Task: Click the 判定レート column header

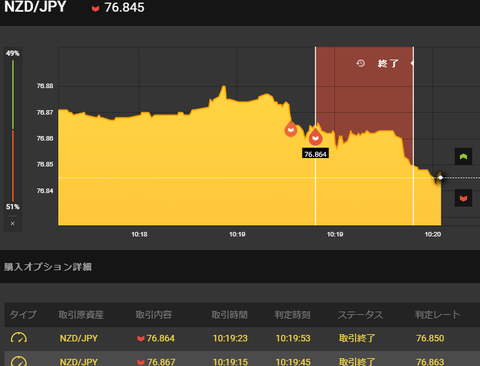Action: pos(437,314)
